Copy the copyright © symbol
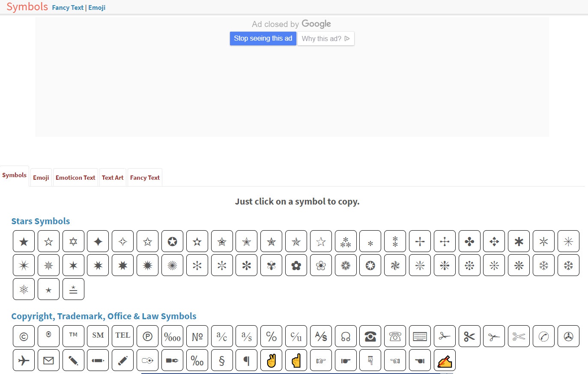Screen dimensions: 588x374 pyautogui.click(x=24, y=336)
